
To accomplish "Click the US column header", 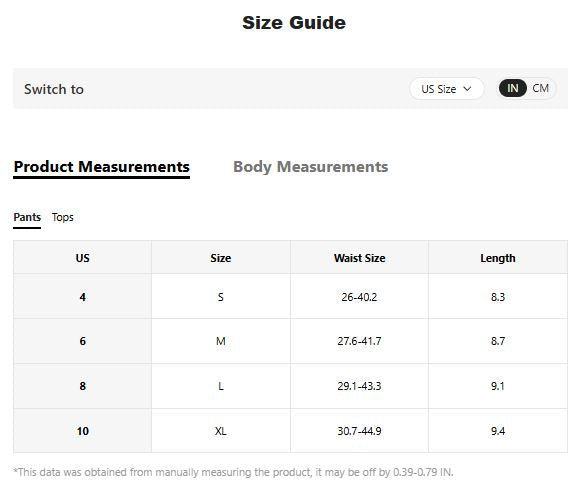I will pos(82,258).
